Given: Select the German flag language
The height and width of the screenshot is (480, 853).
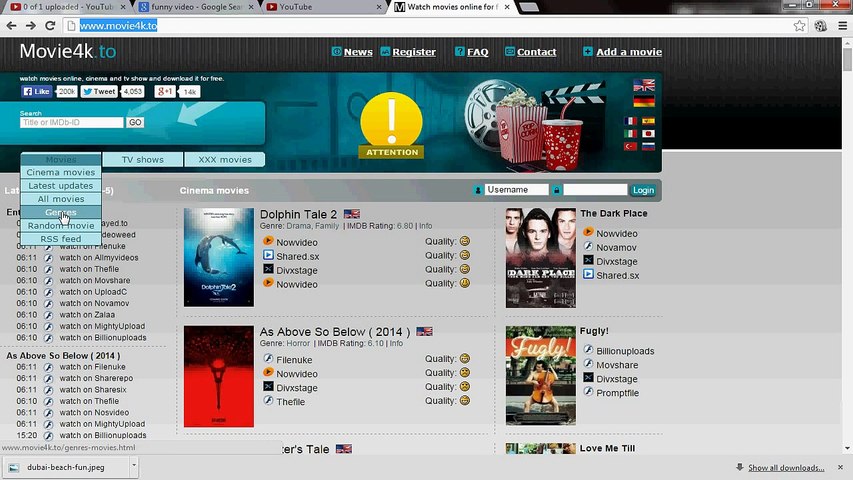Looking at the screenshot, I should click(x=644, y=101).
